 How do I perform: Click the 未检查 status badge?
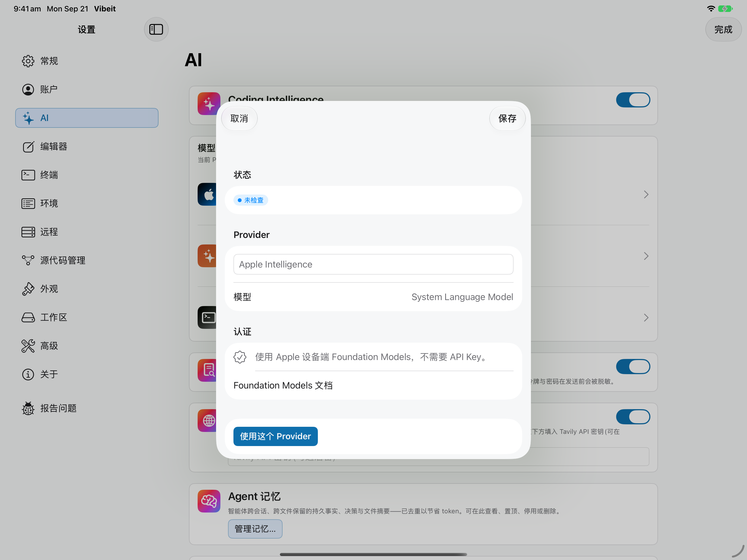pyautogui.click(x=251, y=200)
